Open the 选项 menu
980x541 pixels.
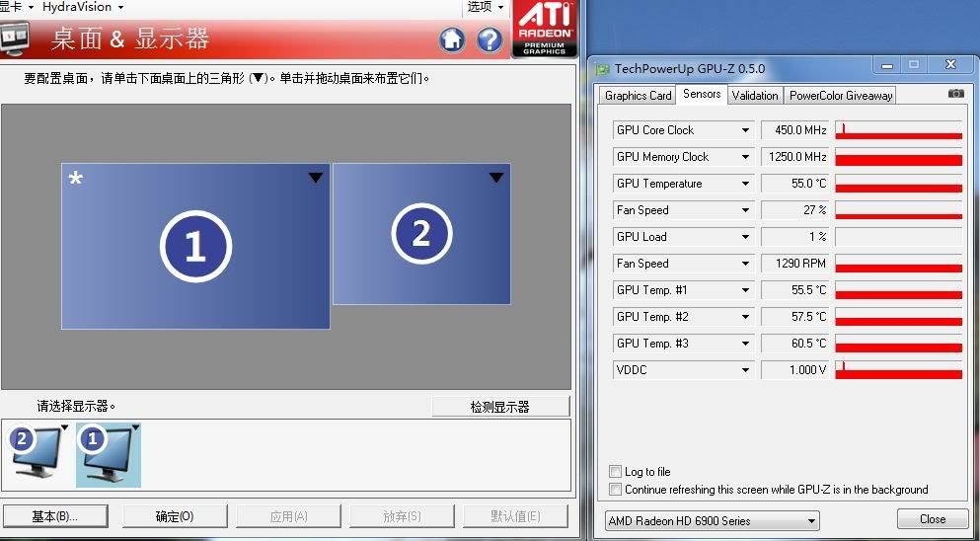tap(486, 7)
